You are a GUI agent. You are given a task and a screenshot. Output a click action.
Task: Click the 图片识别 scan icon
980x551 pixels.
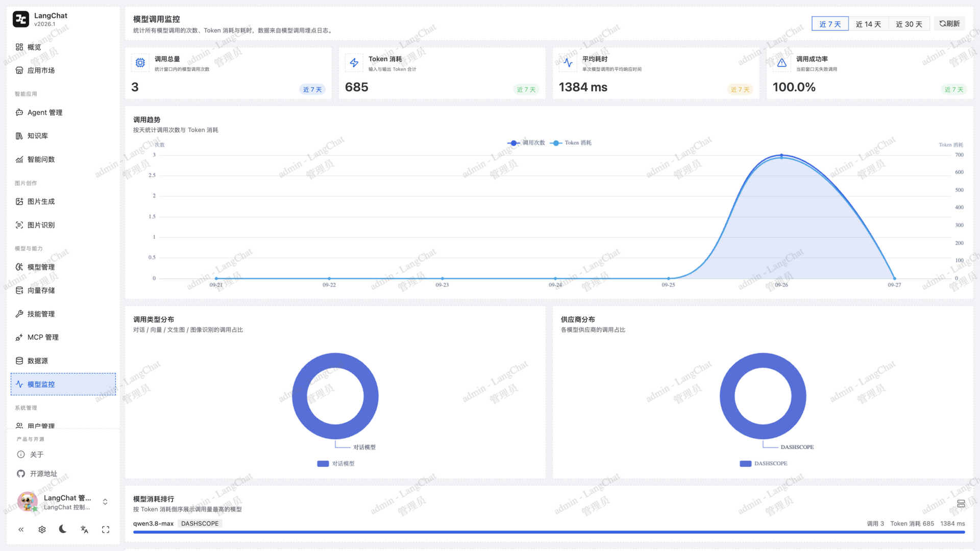[x=19, y=225]
